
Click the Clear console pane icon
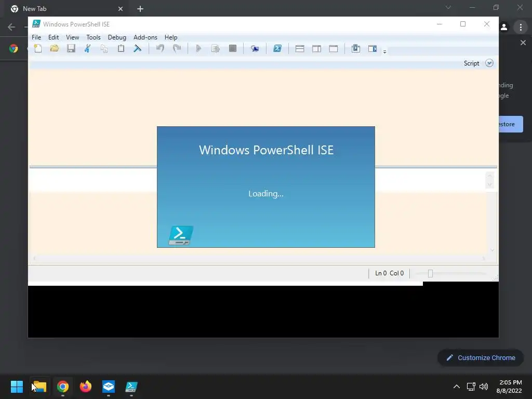coord(137,48)
